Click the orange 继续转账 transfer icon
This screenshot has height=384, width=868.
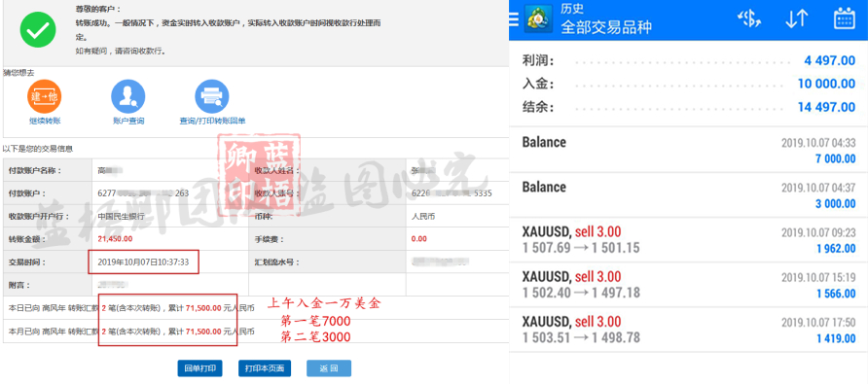(x=45, y=97)
